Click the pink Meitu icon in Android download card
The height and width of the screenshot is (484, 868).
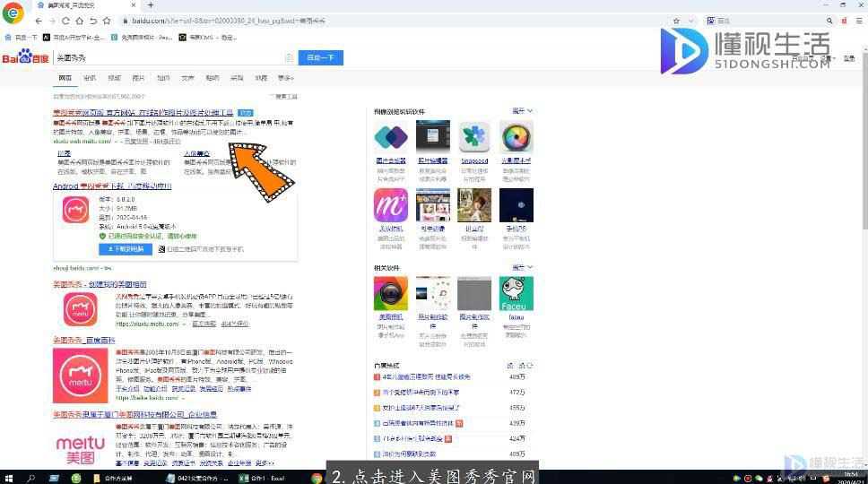coord(75,211)
